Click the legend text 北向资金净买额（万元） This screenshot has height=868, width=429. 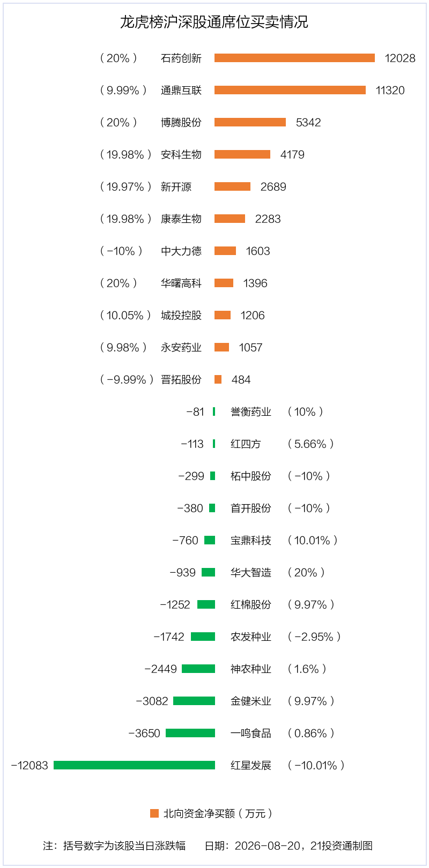tap(218, 813)
